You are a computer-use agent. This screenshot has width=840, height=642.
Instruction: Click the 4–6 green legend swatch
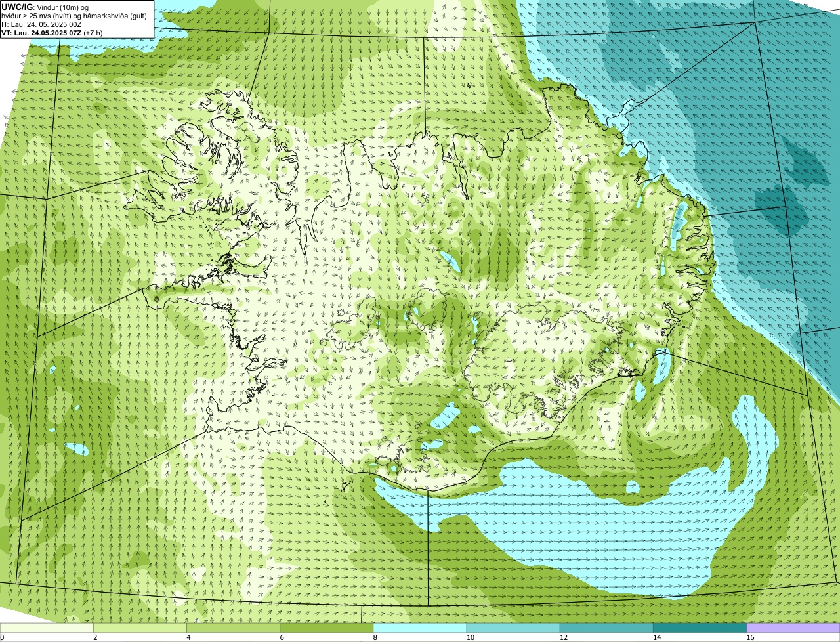233,628
